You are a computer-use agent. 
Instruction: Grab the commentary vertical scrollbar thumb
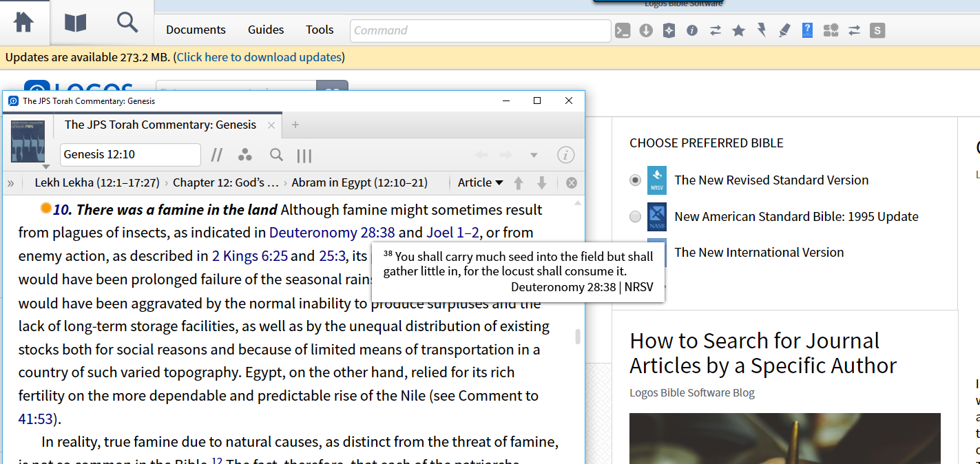coord(578,337)
